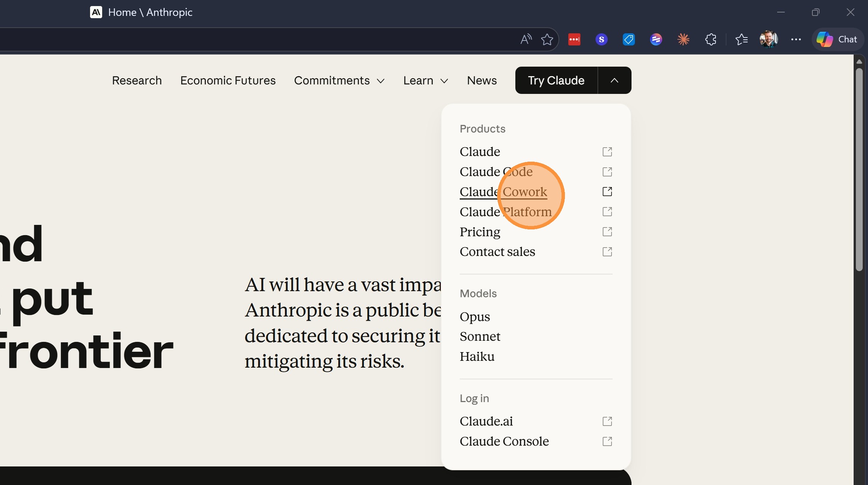
Task: Click the Research navigation link
Action: (x=137, y=81)
